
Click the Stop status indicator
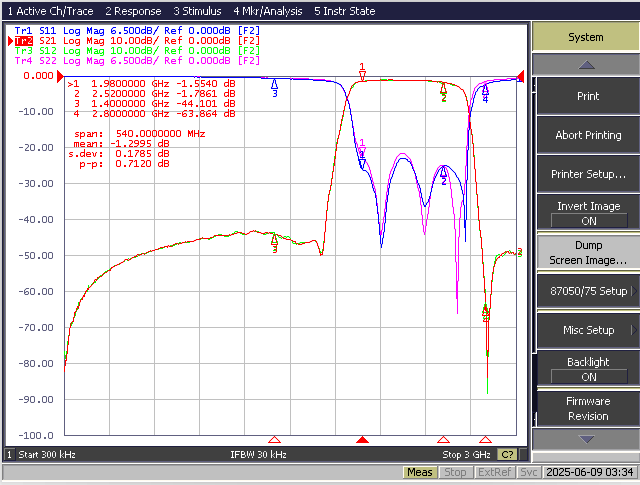coord(455,472)
